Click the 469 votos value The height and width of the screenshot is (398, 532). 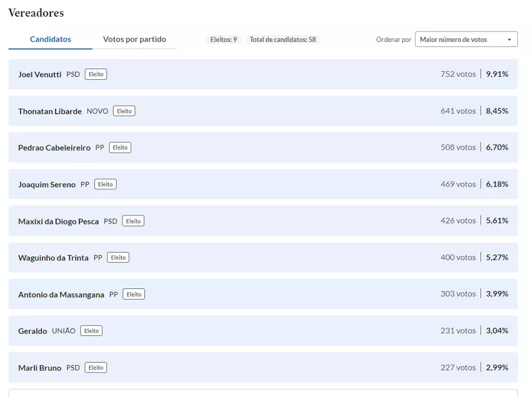pos(458,184)
